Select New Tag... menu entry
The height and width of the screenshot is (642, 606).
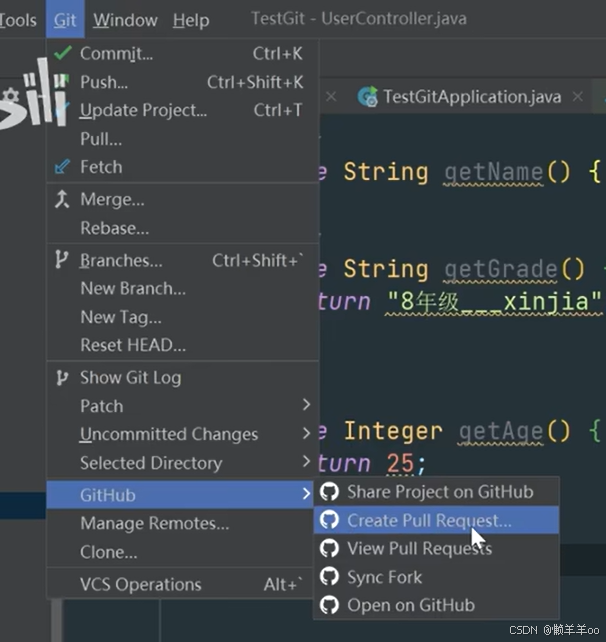point(183,317)
